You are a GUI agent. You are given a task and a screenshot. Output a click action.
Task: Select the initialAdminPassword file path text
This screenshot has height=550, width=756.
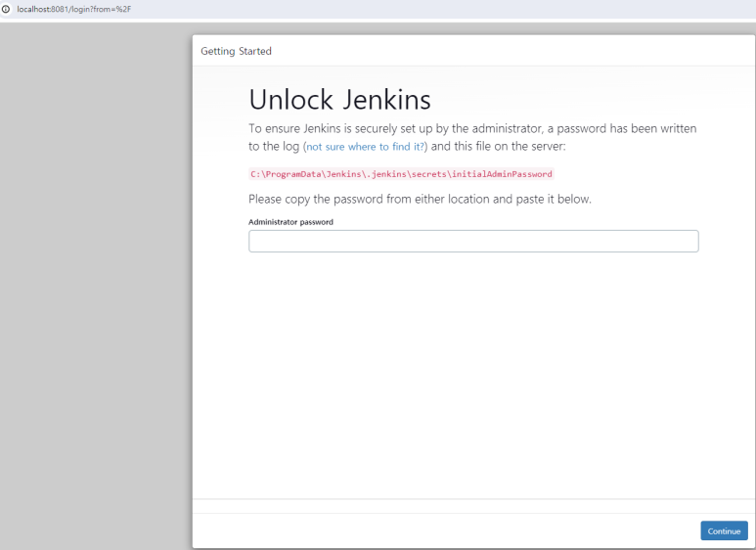point(401,174)
